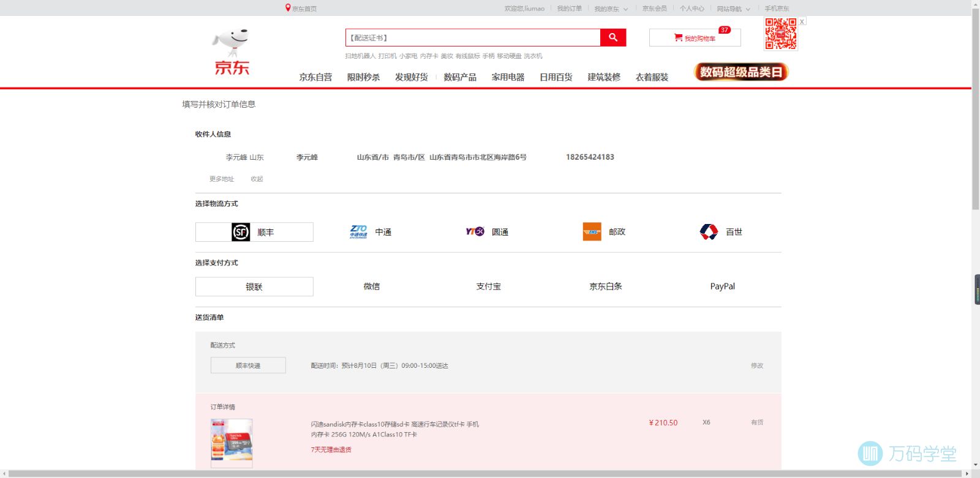Open the 日用百货 nav tab

[x=556, y=77]
